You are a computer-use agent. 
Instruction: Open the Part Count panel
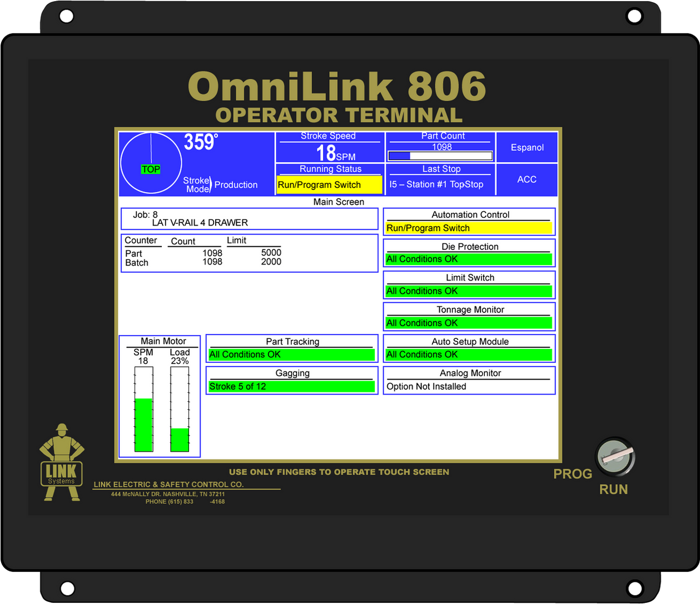[x=440, y=147]
